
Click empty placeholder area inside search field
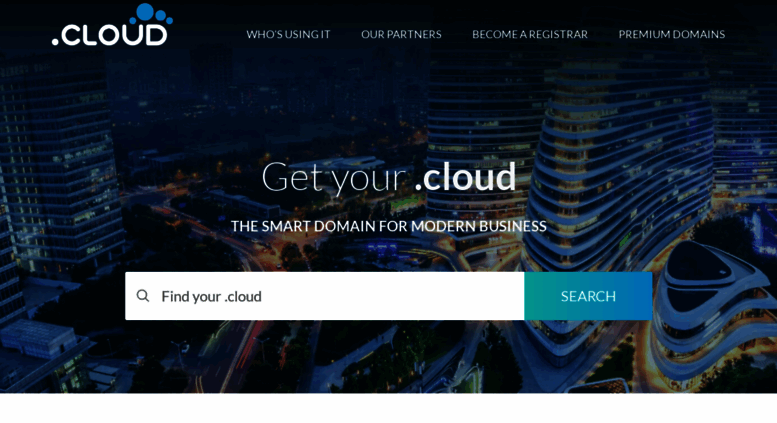click(391, 296)
